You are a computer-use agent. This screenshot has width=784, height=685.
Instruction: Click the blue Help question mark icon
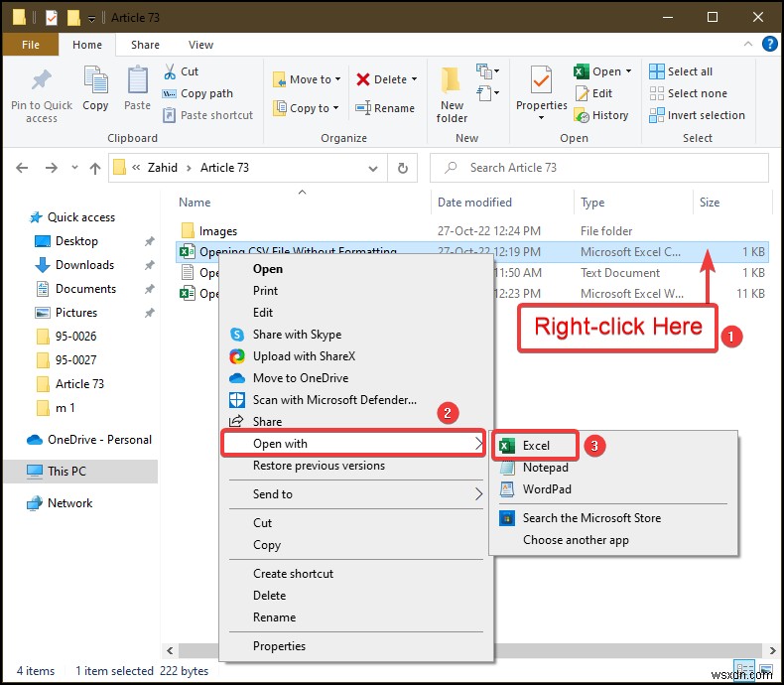[769, 44]
